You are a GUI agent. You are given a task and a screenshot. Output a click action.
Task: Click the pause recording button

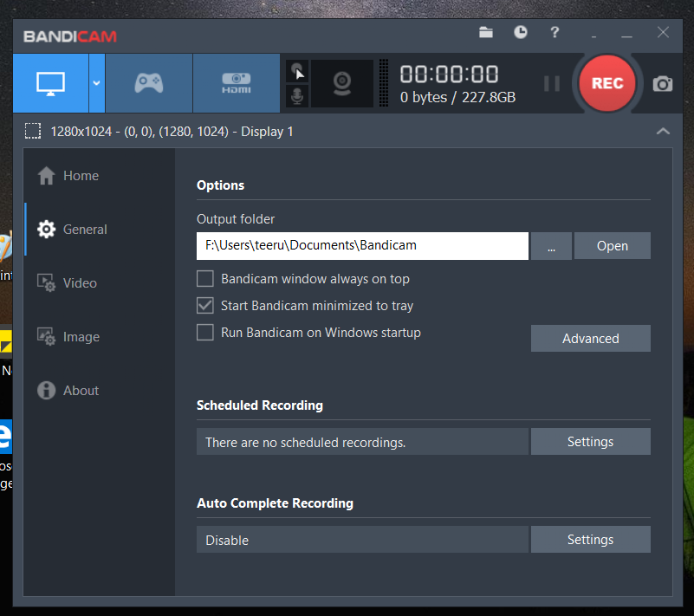(x=552, y=83)
